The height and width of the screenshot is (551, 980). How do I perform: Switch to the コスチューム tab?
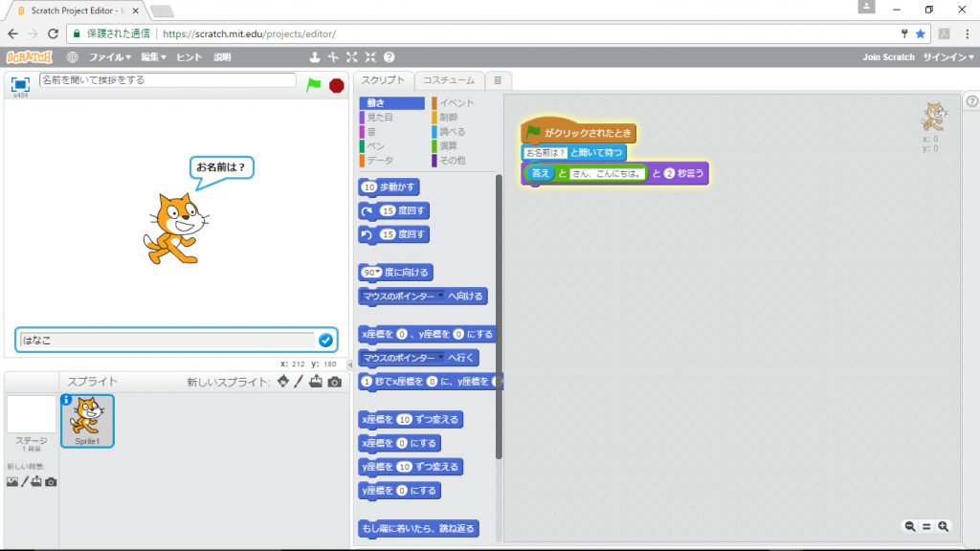tap(449, 80)
